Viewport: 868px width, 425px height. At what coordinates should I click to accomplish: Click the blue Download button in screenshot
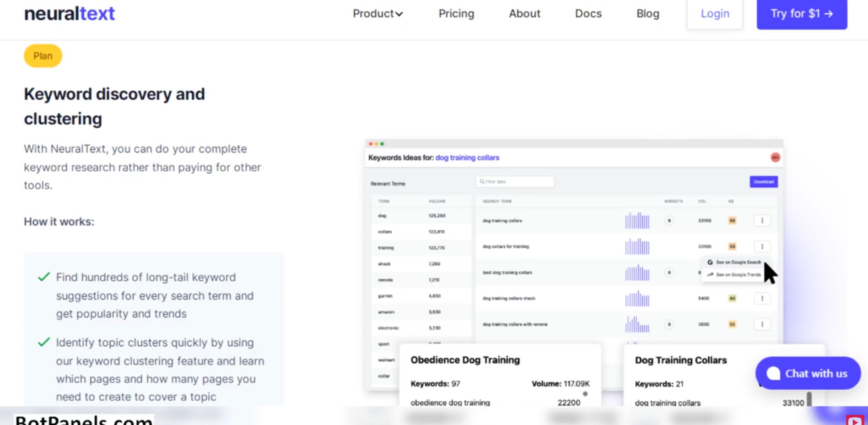(x=764, y=182)
